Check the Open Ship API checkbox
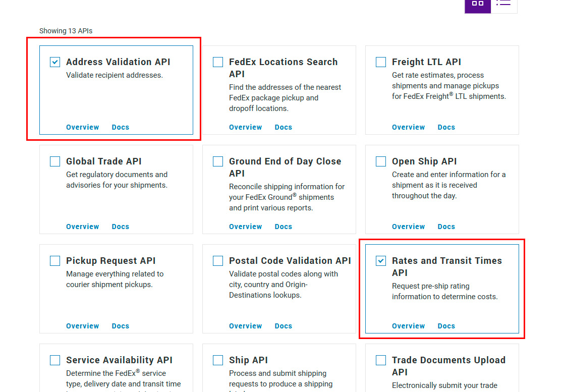The height and width of the screenshot is (392, 563). tap(381, 161)
